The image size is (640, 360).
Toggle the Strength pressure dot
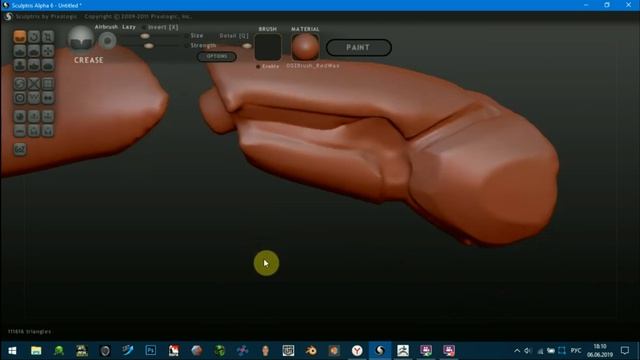coord(187,46)
